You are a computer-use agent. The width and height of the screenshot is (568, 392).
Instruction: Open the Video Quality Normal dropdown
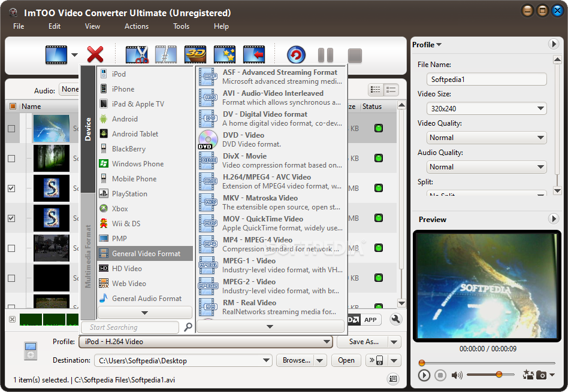(487, 138)
